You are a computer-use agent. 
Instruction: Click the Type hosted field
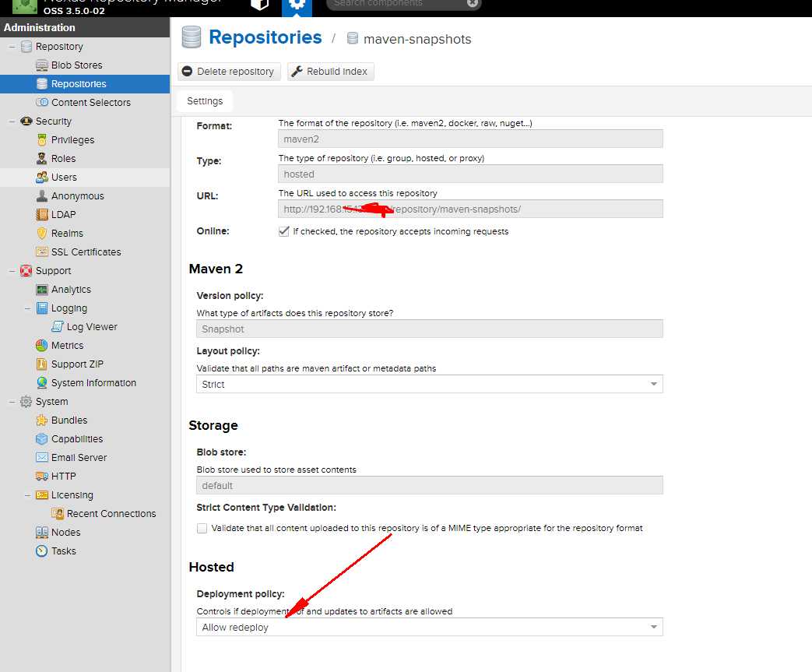coord(470,174)
